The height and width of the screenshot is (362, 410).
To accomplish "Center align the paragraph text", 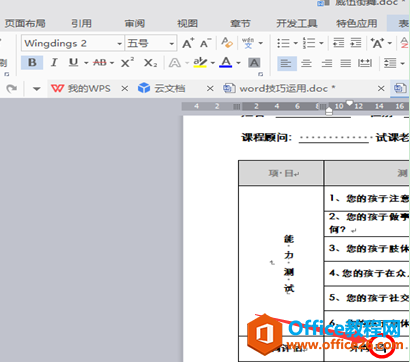I will (x=306, y=63).
